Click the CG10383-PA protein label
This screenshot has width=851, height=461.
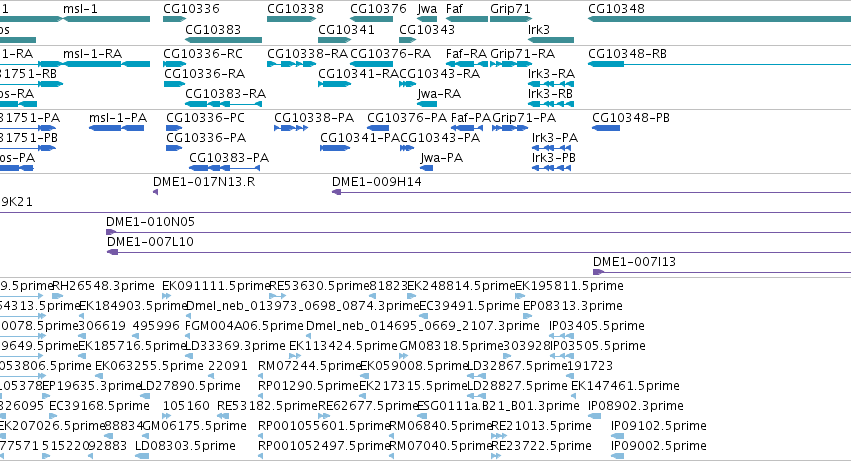click(x=229, y=158)
